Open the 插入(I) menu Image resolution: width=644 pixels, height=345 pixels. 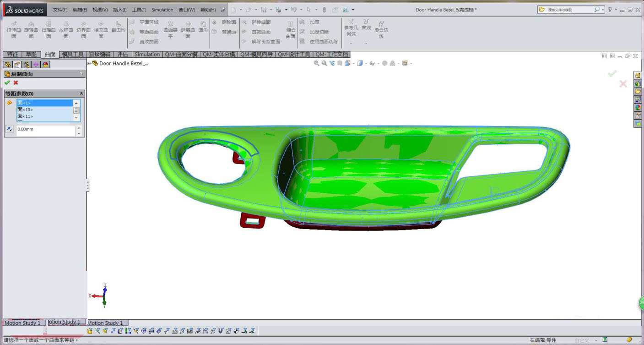click(119, 10)
